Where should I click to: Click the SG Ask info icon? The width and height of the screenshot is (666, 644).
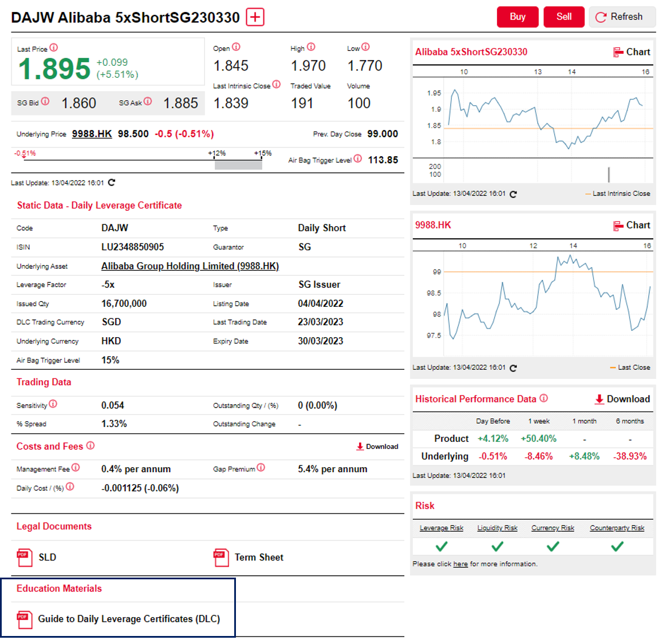(147, 101)
